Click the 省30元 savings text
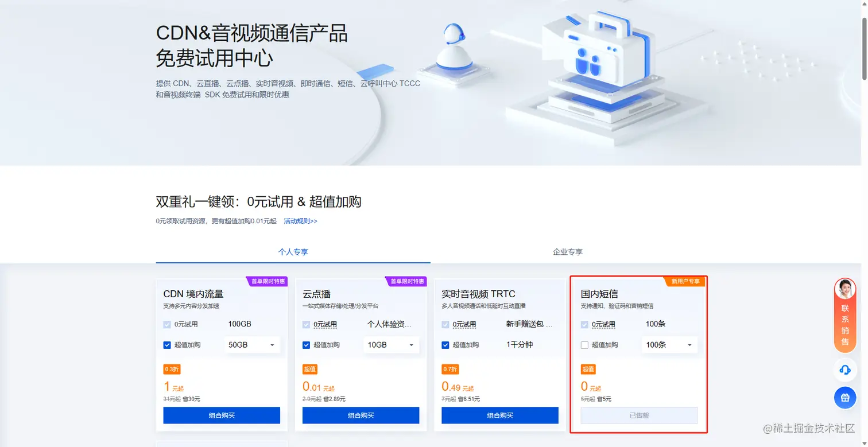 coord(191,399)
